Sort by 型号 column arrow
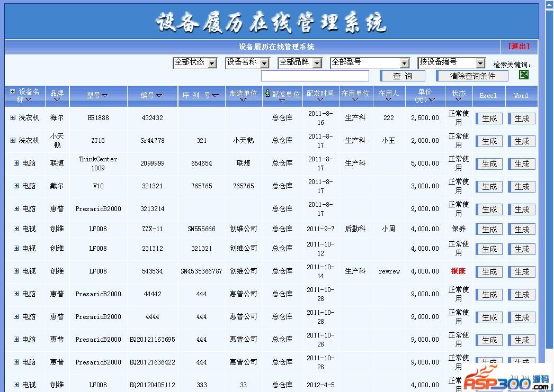Viewport: 554px width, 392px height. tap(104, 96)
